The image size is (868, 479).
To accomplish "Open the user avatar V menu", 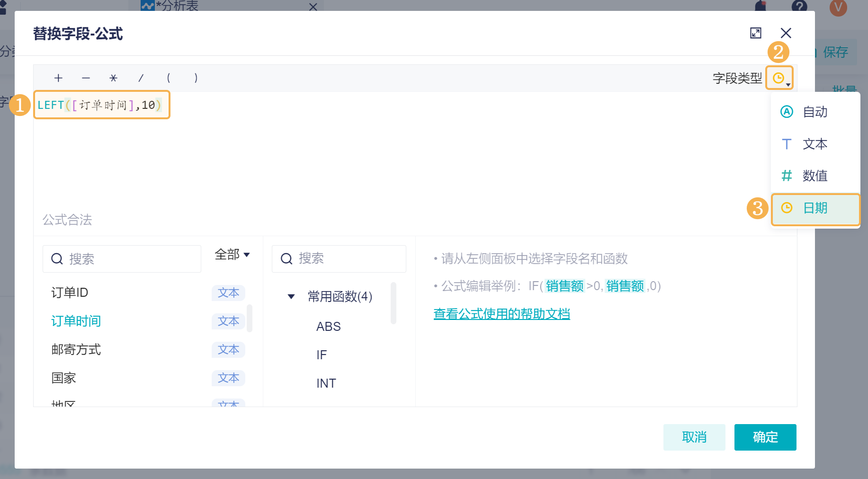I will click(x=838, y=7).
